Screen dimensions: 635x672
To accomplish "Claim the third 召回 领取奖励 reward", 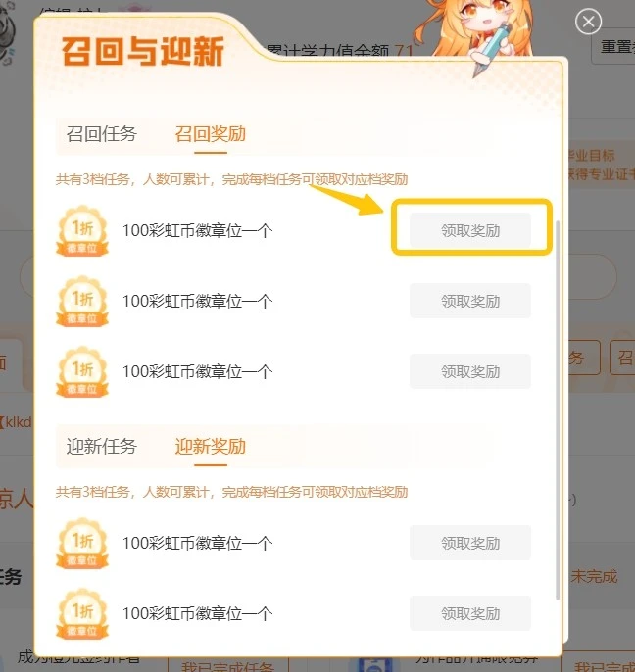I will coord(470,371).
